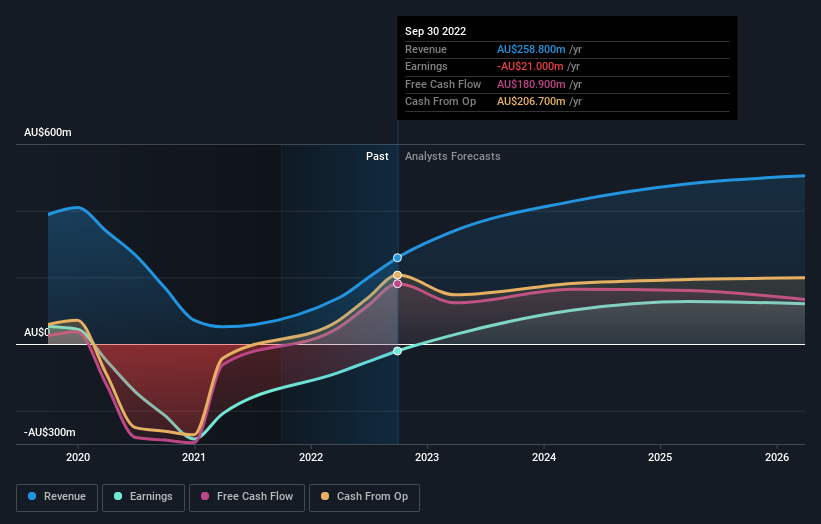
Task: Click the Earnings row label in tooltip
Action: click(426, 66)
